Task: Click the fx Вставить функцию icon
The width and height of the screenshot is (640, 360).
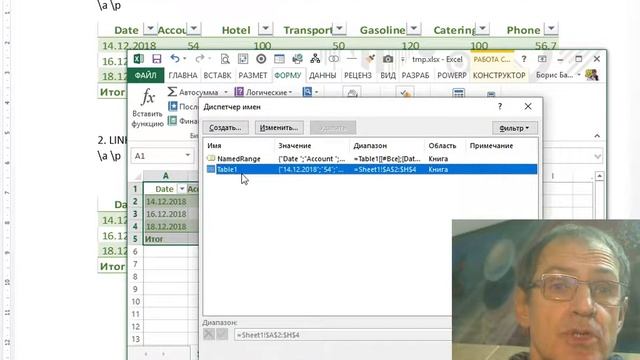Action: (148, 98)
